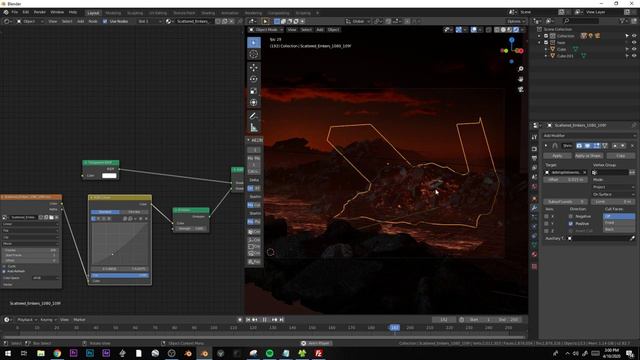
Task: Click the modifier Copy button
Action: pos(620,156)
